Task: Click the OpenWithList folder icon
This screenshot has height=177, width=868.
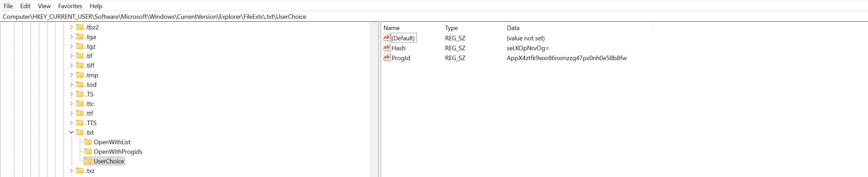Action: (x=88, y=142)
